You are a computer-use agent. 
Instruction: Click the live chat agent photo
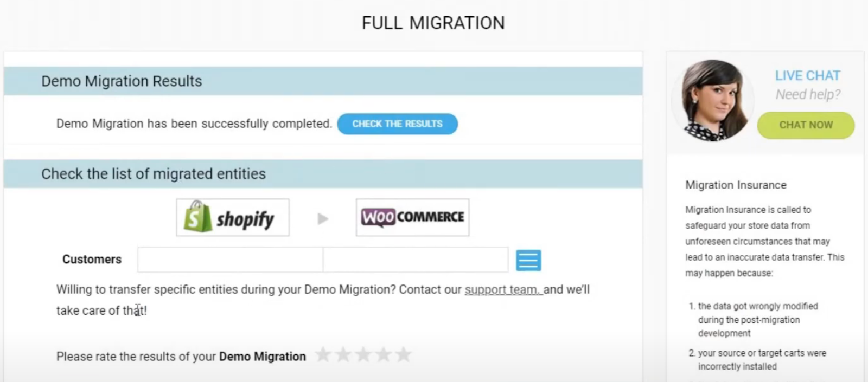click(712, 100)
